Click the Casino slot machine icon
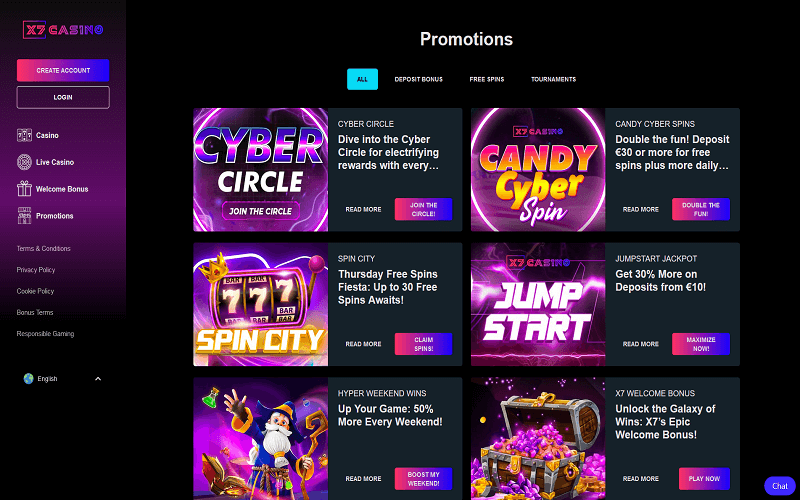 24,135
